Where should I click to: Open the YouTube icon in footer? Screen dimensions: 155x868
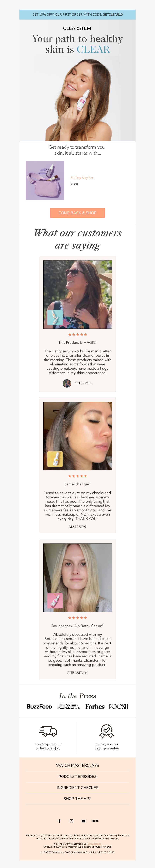84,821
